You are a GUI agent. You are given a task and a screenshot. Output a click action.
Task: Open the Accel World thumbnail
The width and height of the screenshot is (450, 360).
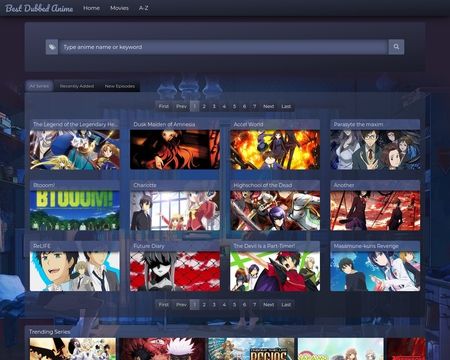point(275,150)
